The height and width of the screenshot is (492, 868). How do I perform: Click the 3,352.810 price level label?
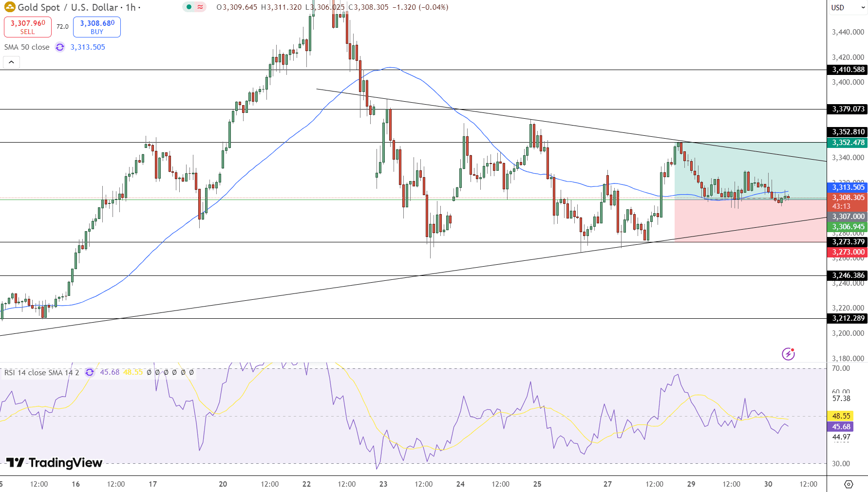(x=848, y=132)
